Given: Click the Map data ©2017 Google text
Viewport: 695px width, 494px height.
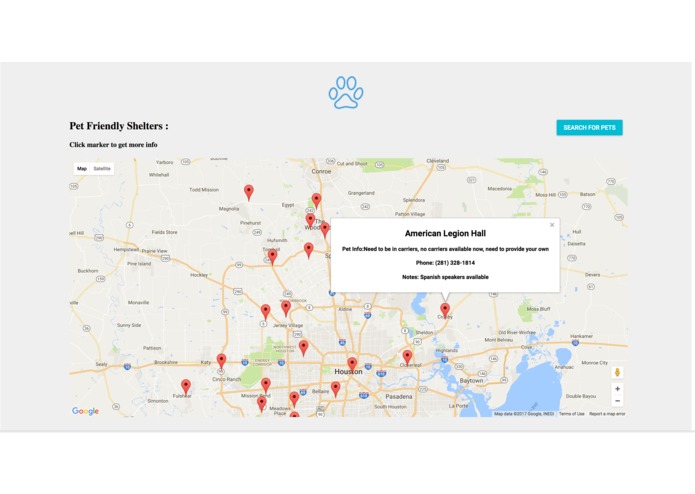Looking at the screenshot, I should (x=524, y=414).
